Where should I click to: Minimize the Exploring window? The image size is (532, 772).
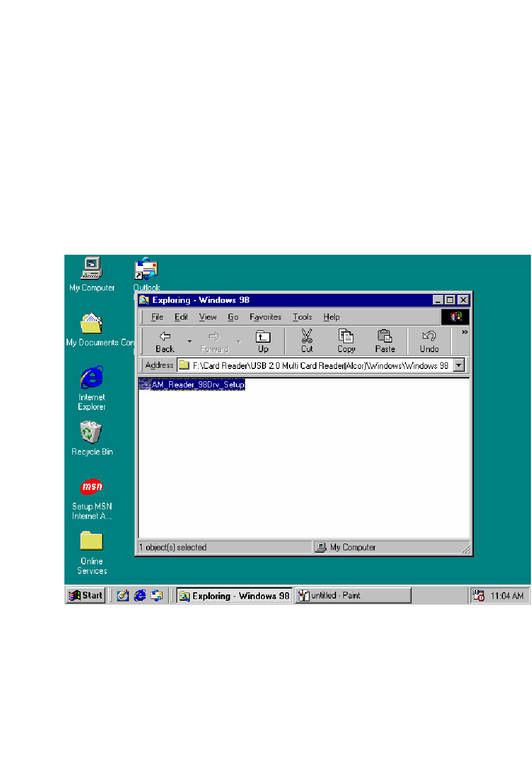point(438,300)
